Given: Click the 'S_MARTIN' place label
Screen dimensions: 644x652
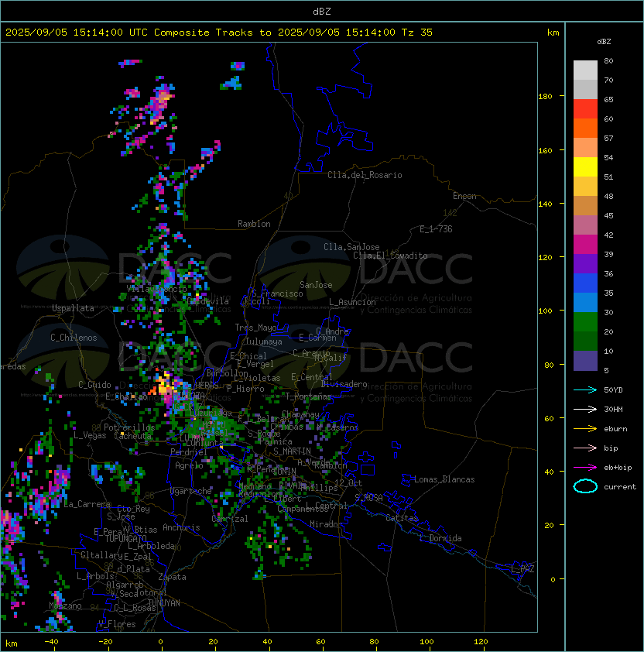Looking at the screenshot, I should coord(292,451).
